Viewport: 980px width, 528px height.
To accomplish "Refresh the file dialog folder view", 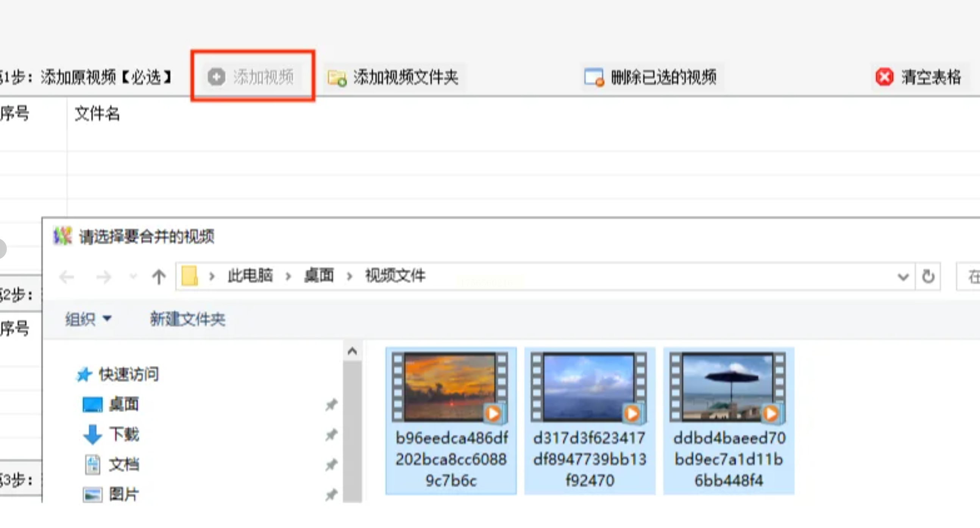I will tap(928, 276).
